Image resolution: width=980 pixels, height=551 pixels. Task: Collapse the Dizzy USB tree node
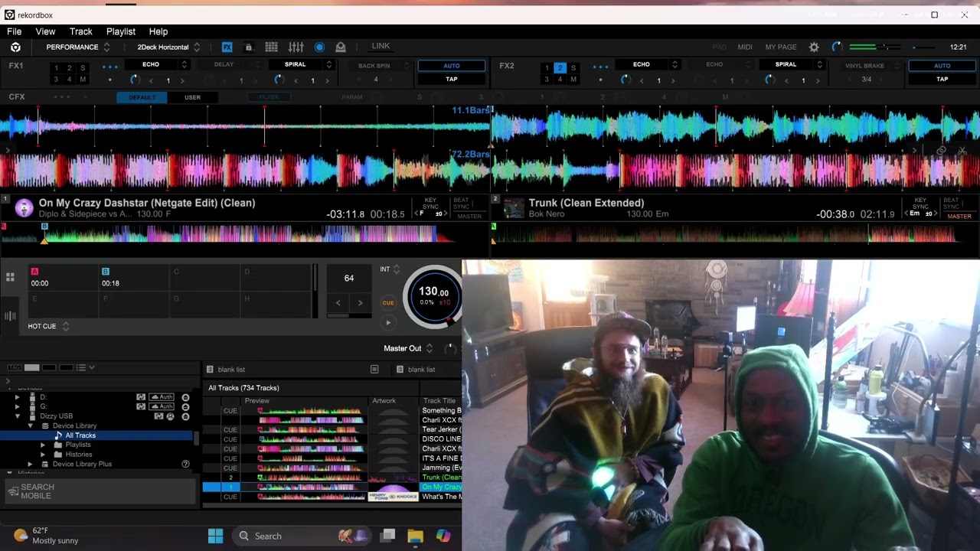coord(18,416)
